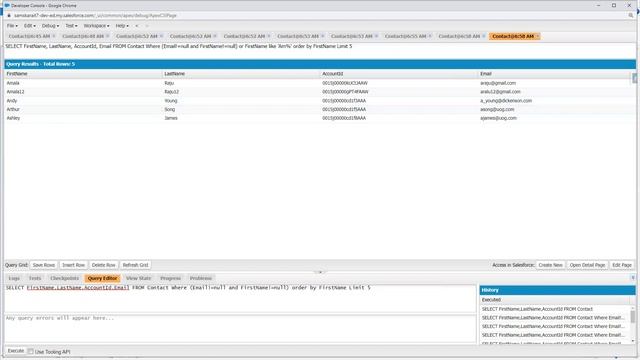Select the 'asong@uog.com' email cell
The height and width of the screenshot is (360, 640).
(x=555, y=109)
